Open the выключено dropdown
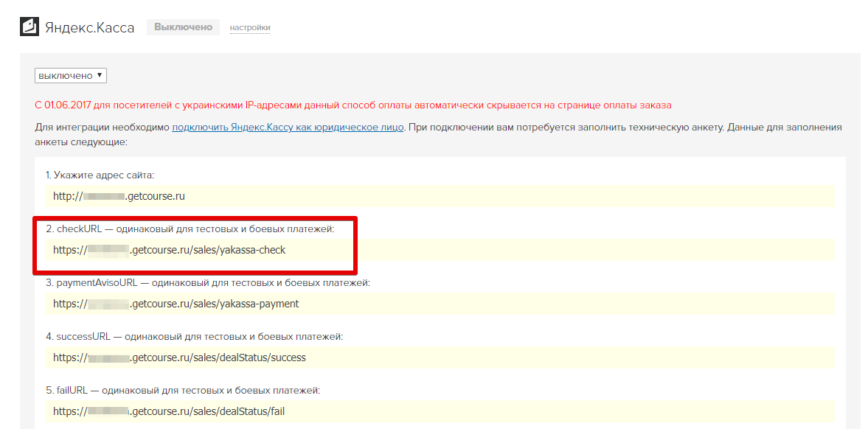868x429 pixels. (71, 75)
